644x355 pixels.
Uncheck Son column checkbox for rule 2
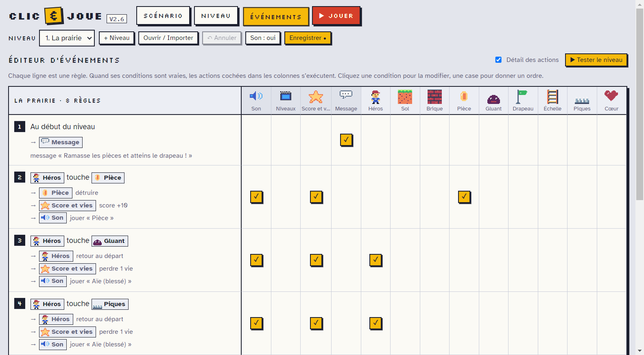click(x=256, y=197)
